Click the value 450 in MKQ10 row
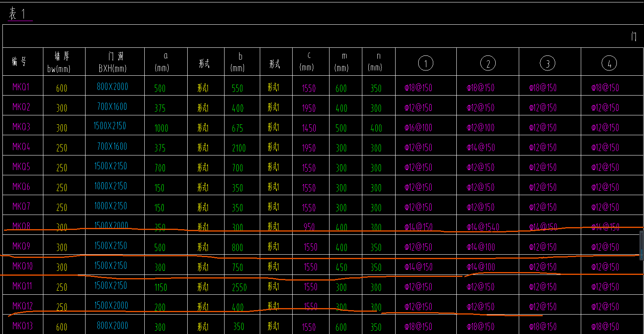644x334 pixels. coord(341,267)
